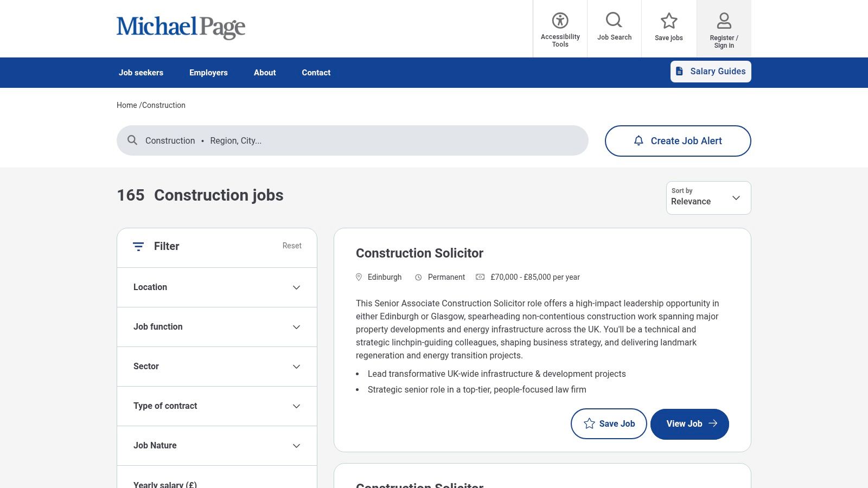Click the Salary Guides document icon
The image size is (868, 488).
679,72
